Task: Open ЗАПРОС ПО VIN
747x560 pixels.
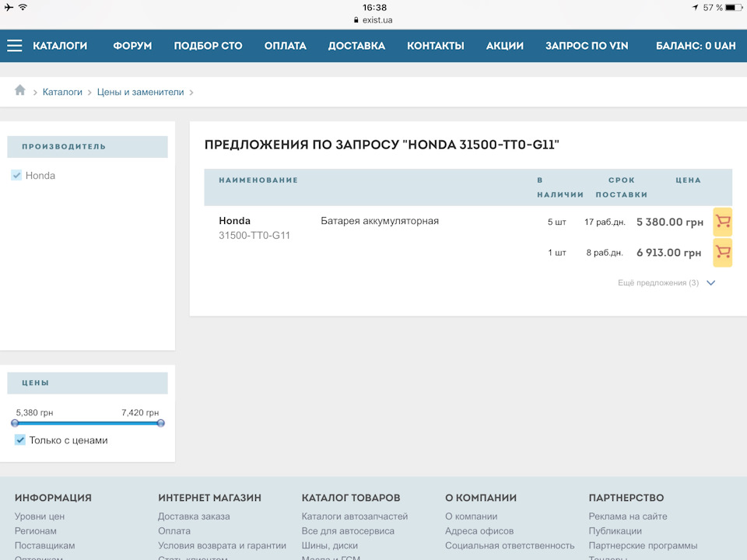Action: 587,46
